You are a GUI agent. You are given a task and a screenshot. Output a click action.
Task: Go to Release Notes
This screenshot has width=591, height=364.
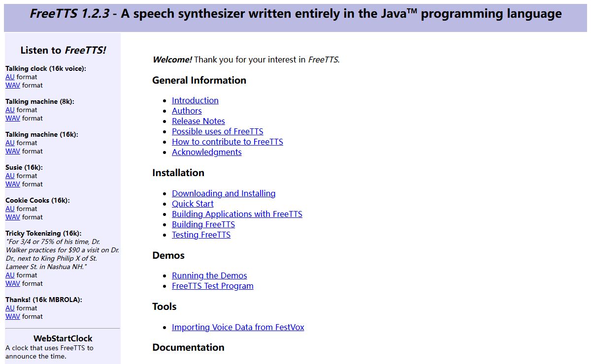pyautogui.click(x=198, y=121)
